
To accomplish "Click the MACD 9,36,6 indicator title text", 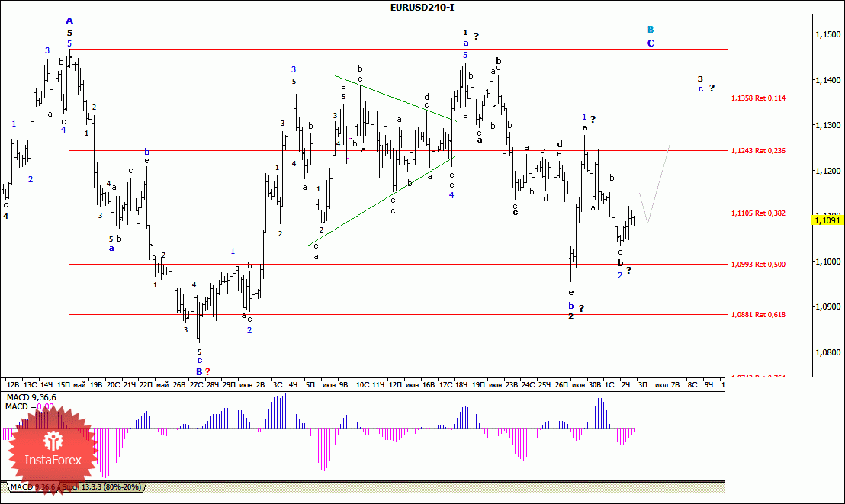I will pos(31,398).
